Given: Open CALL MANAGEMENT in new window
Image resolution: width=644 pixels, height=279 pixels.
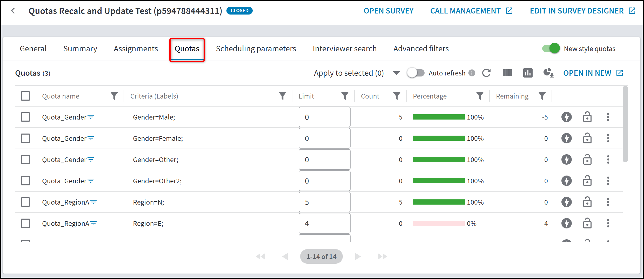Looking at the screenshot, I should pyautogui.click(x=471, y=11).
